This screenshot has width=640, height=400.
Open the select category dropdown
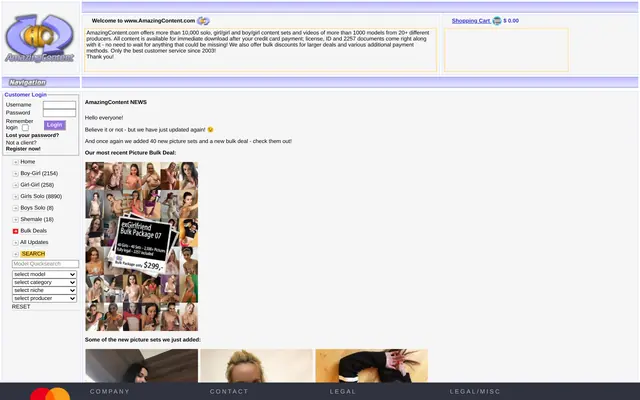[x=44, y=282]
